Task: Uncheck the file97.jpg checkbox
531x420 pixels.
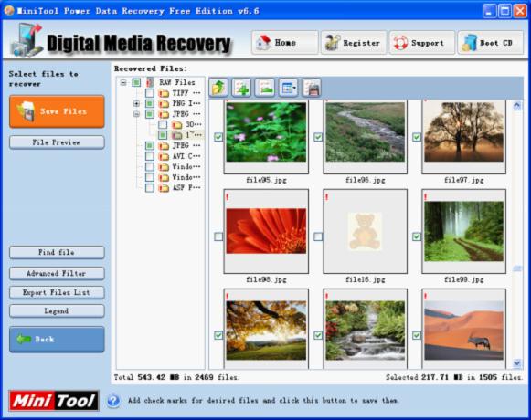Action: click(417, 137)
